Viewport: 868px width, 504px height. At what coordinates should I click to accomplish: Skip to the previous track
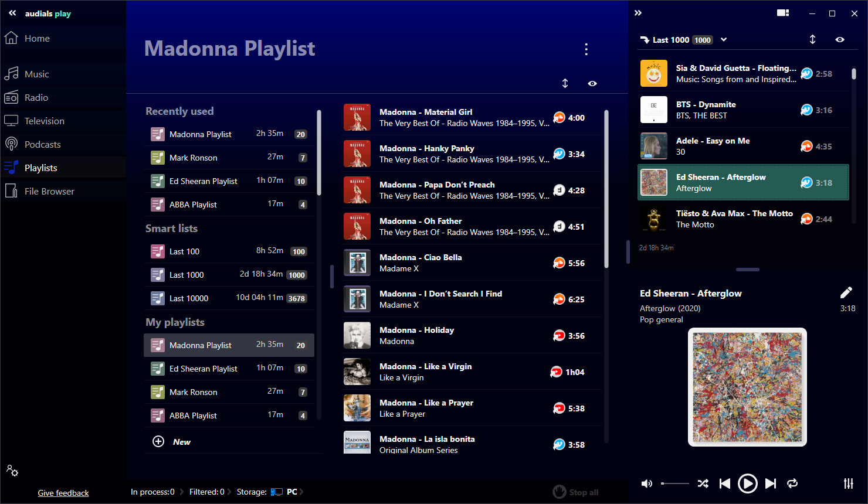[725, 483]
